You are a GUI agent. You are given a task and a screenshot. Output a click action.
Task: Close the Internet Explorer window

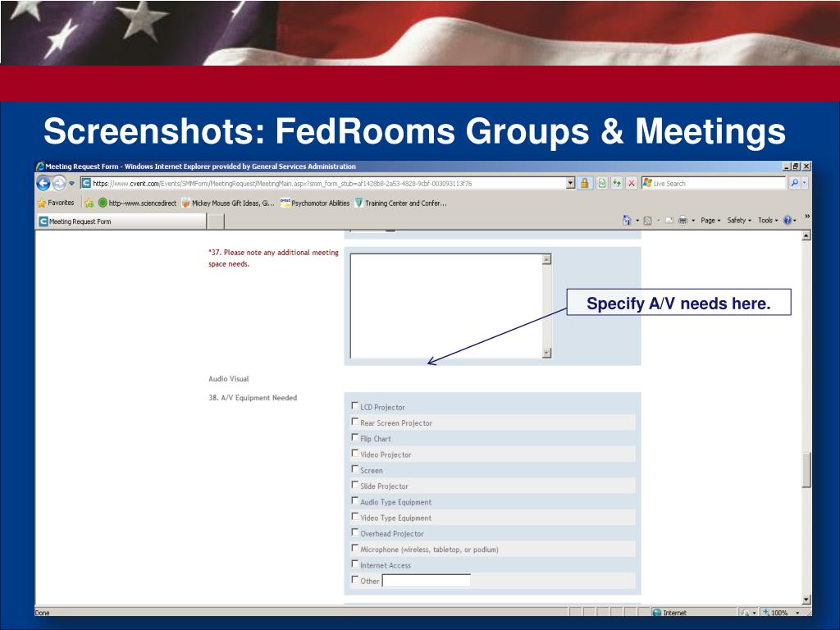tap(807, 167)
